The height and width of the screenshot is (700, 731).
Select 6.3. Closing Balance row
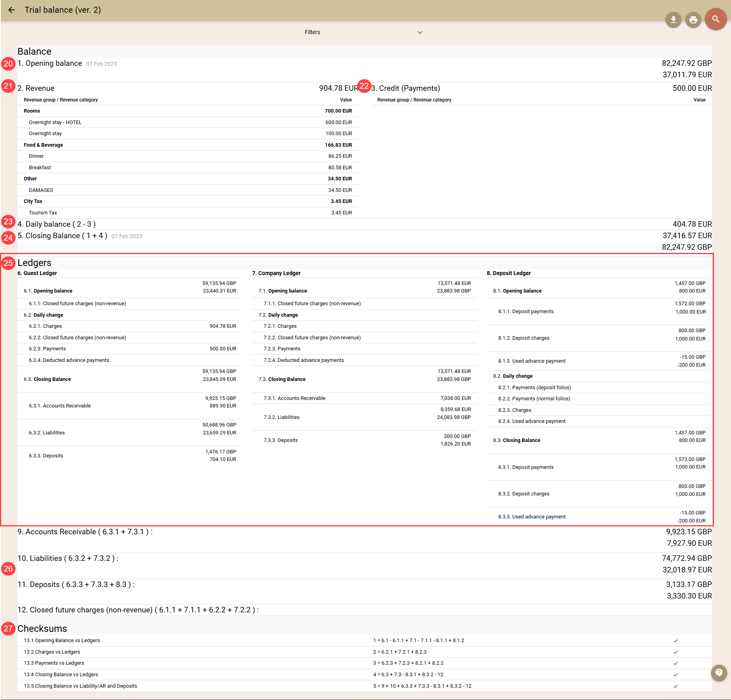click(130, 379)
